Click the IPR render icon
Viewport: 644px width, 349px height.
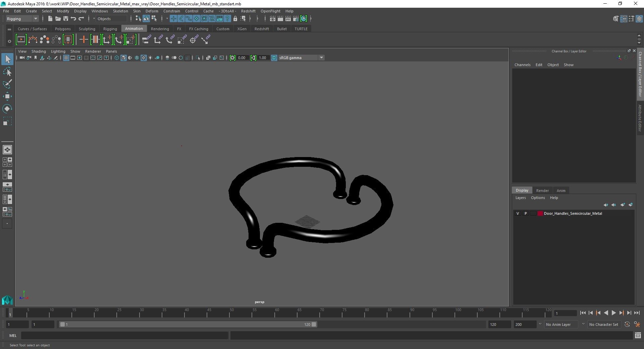tap(288, 19)
